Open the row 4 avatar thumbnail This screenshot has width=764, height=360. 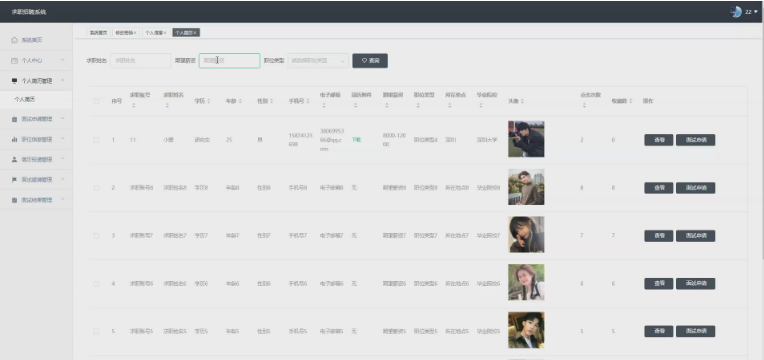(x=526, y=283)
